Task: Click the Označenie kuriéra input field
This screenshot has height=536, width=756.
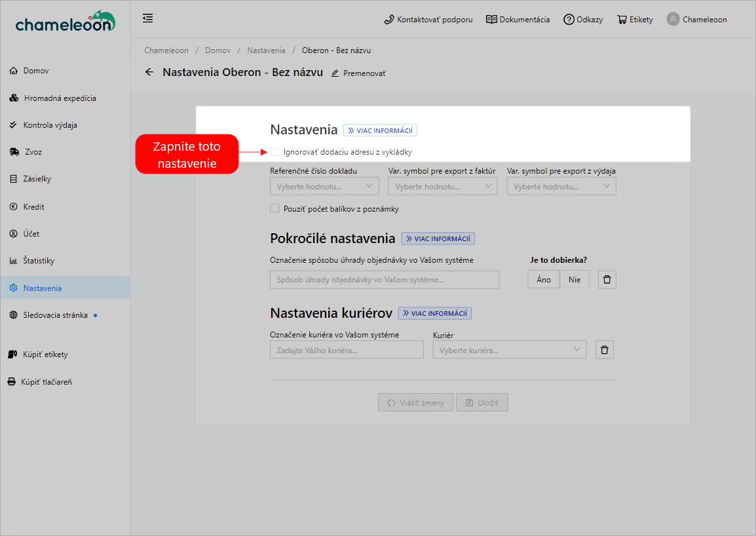Action: (347, 350)
